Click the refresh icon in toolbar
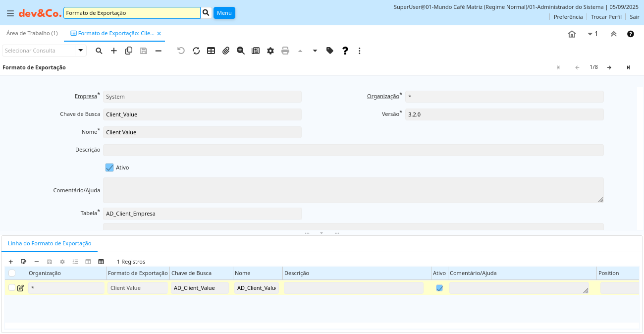The width and height of the screenshot is (644, 334). click(x=196, y=51)
